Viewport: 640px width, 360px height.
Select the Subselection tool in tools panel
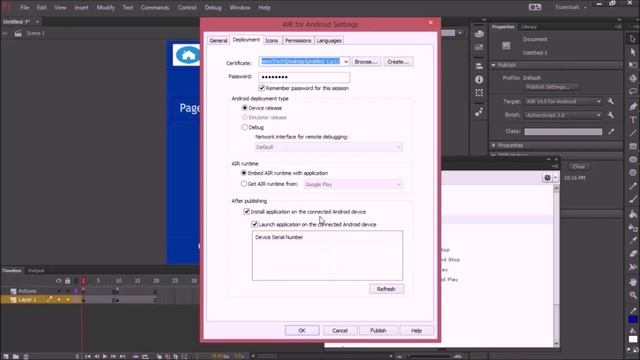633,52
